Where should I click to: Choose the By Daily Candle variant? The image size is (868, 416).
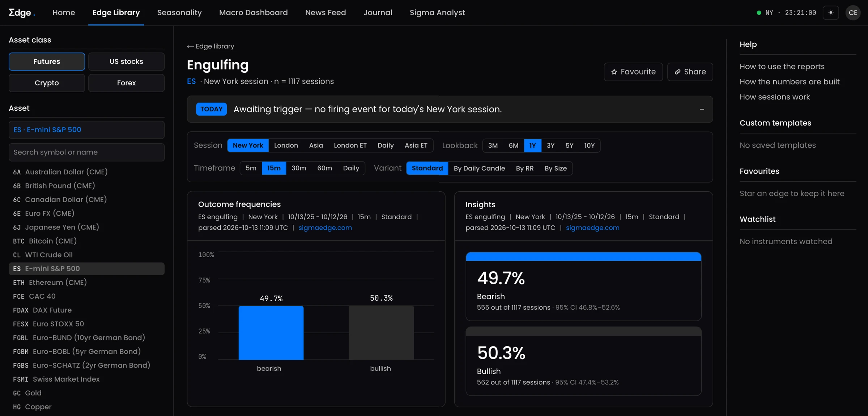479,168
